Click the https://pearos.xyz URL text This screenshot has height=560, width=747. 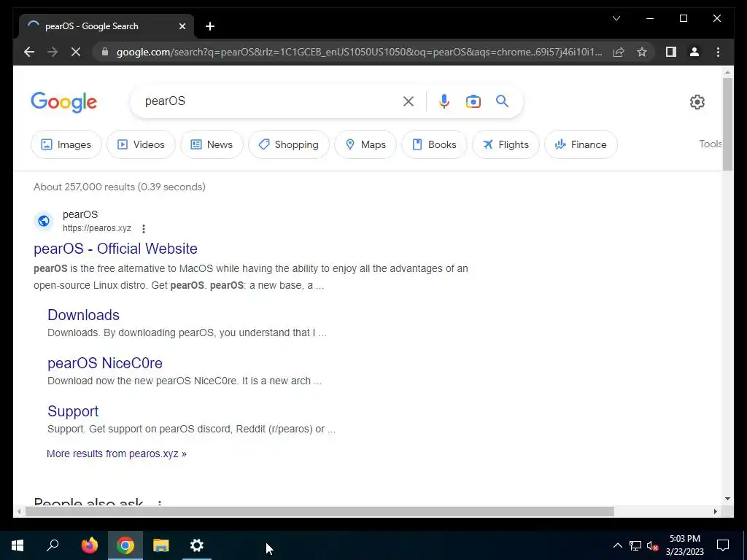click(97, 228)
